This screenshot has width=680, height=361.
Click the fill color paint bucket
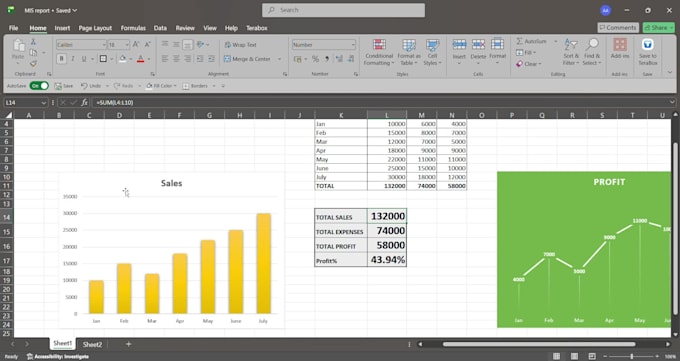click(123, 59)
